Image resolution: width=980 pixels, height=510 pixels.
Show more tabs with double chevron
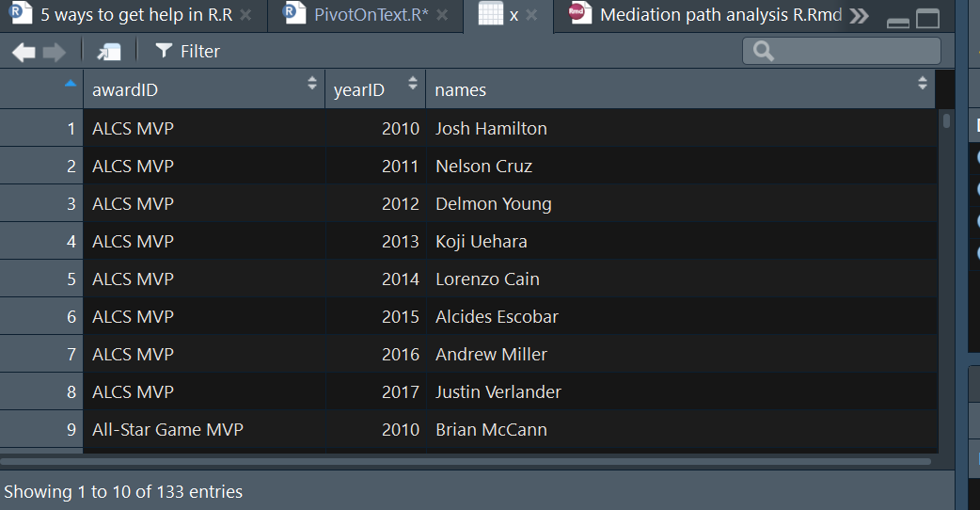(x=858, y=16)
